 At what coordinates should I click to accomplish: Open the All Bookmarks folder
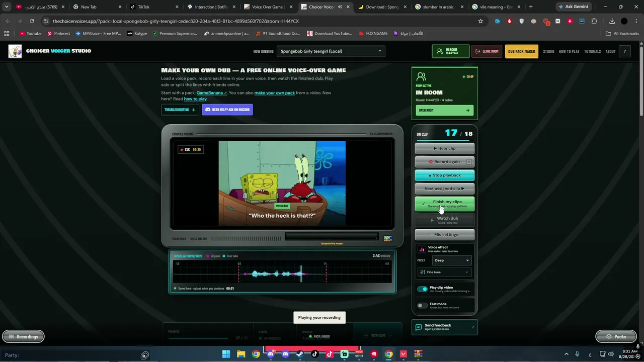point(622,34)
